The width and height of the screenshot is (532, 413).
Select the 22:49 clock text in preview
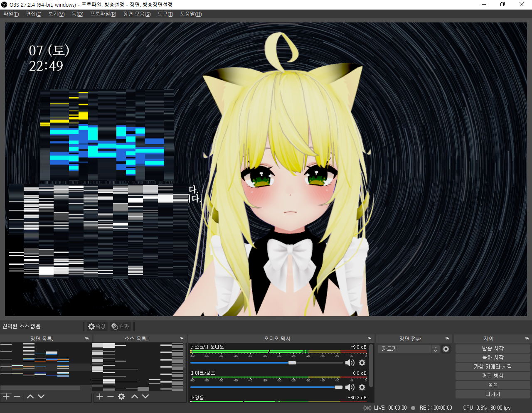click(46, 66)
